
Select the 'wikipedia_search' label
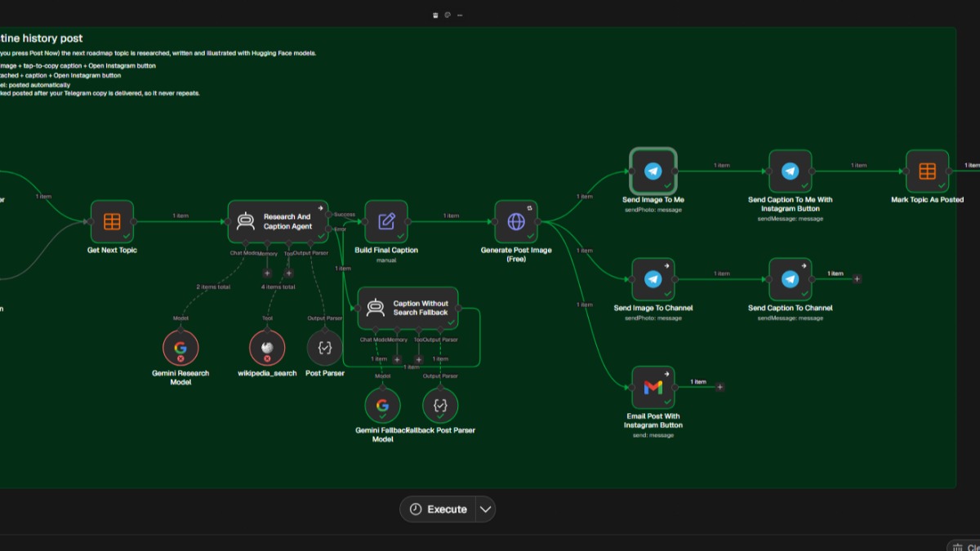click(x=267, y=373)
